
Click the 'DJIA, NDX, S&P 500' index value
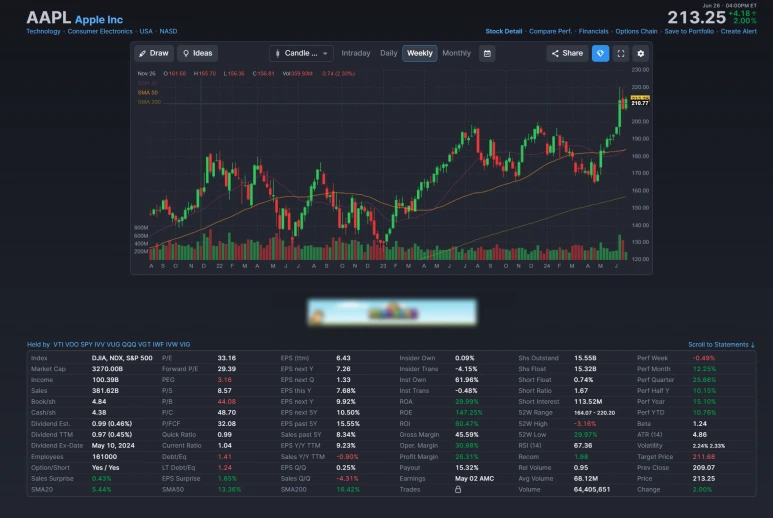[x=122, y=358]
